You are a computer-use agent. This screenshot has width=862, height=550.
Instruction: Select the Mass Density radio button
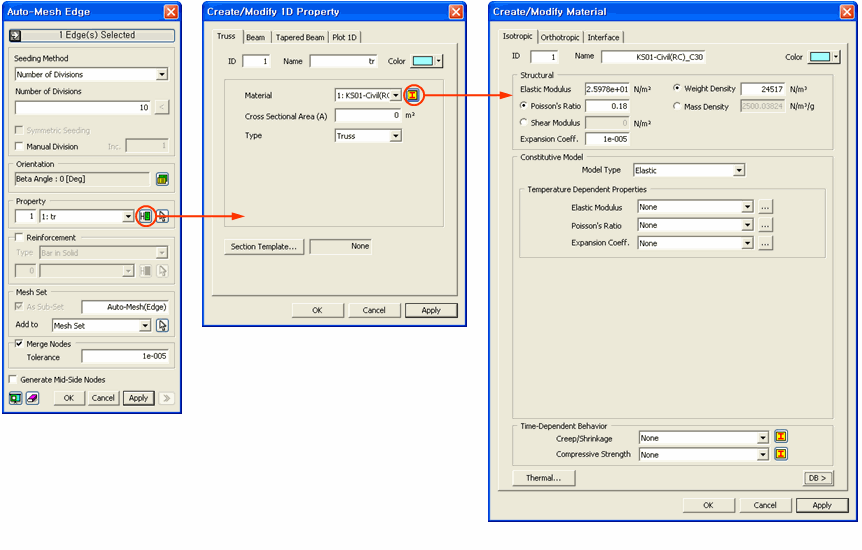(678, 106)
